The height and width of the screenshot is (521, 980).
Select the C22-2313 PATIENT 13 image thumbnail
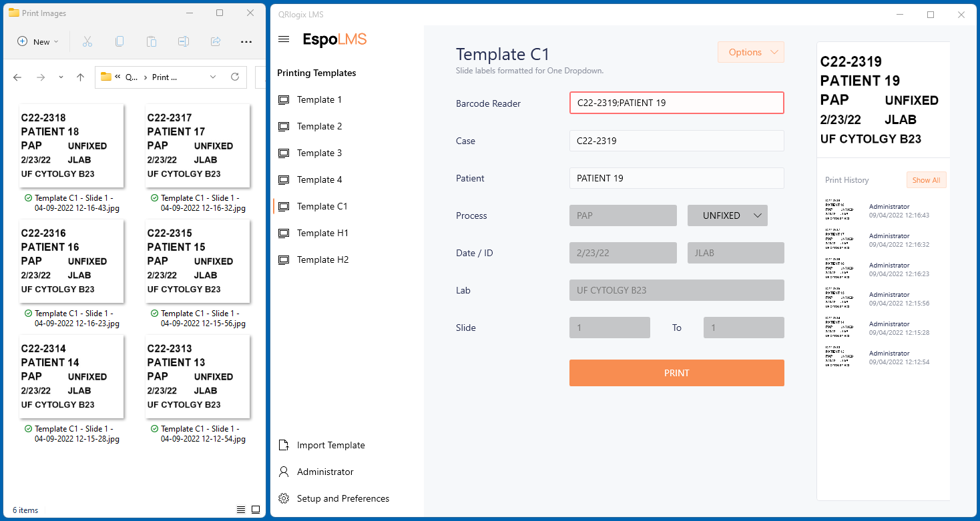click(x=198, y=376)
